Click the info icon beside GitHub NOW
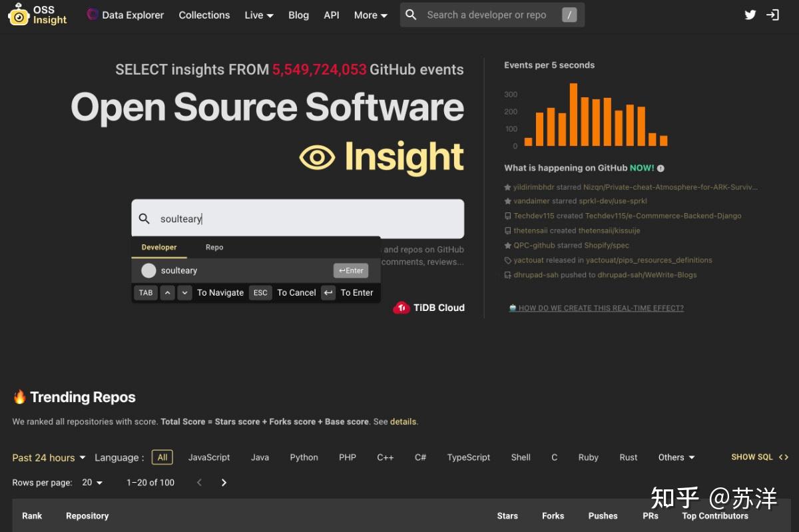This screenshot has width=799, height=532. pyautogui.click(x=661, y=168)
